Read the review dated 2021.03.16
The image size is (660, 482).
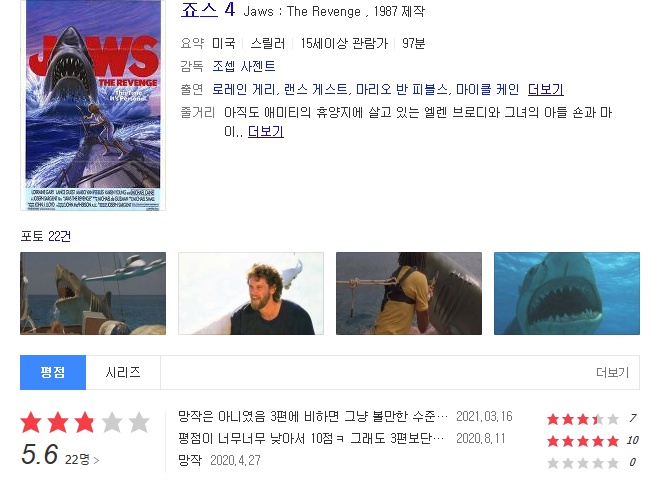[x=313, y=416]
